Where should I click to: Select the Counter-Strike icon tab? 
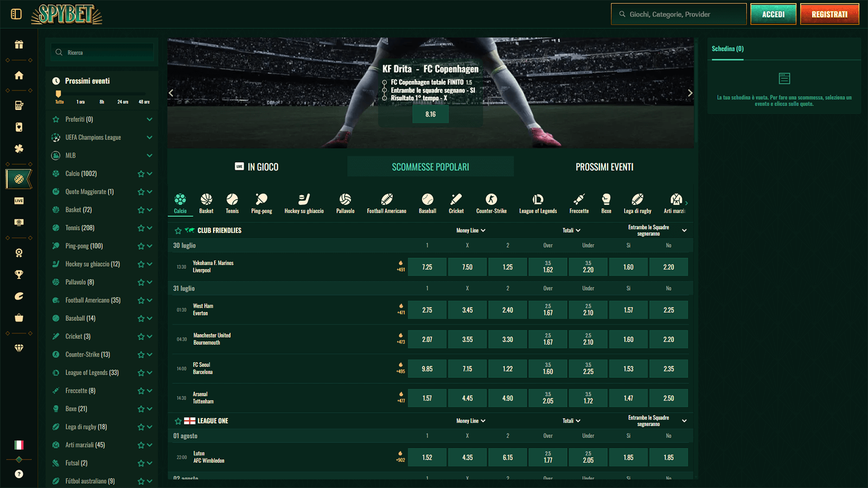(x=492, y=203)
